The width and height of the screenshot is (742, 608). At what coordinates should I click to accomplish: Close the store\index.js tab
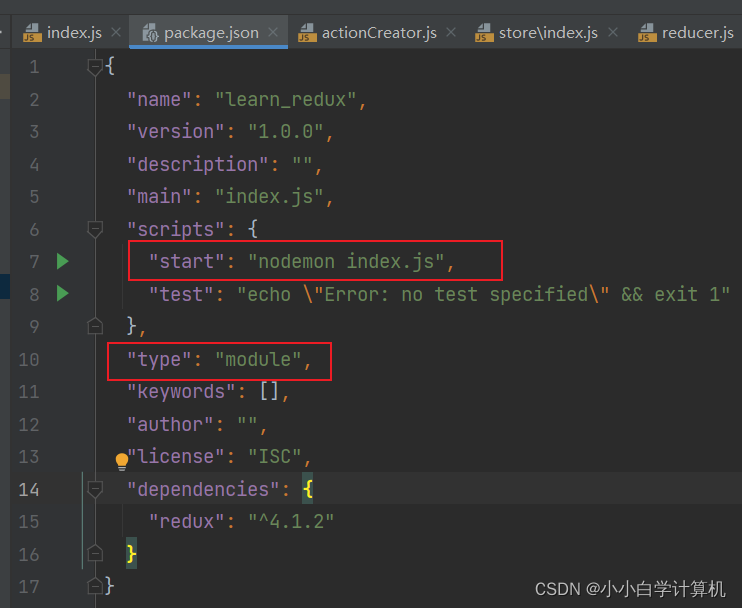(613, 32)
